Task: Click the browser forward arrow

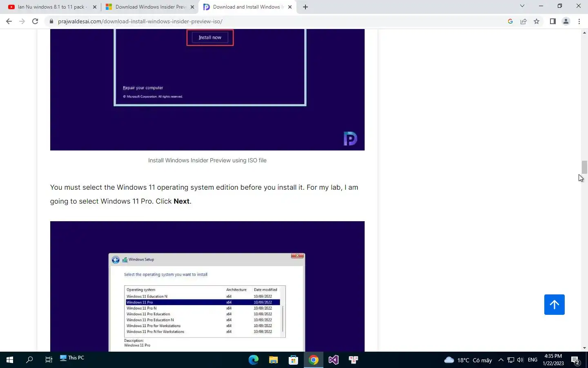Action: point(22,21)
